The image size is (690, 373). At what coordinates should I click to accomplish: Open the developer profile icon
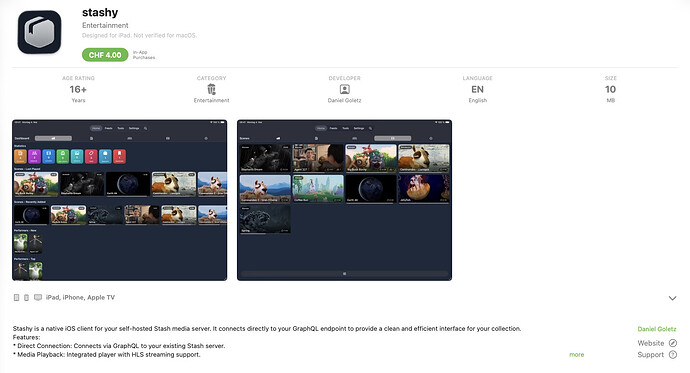click(x=345, y=89)
